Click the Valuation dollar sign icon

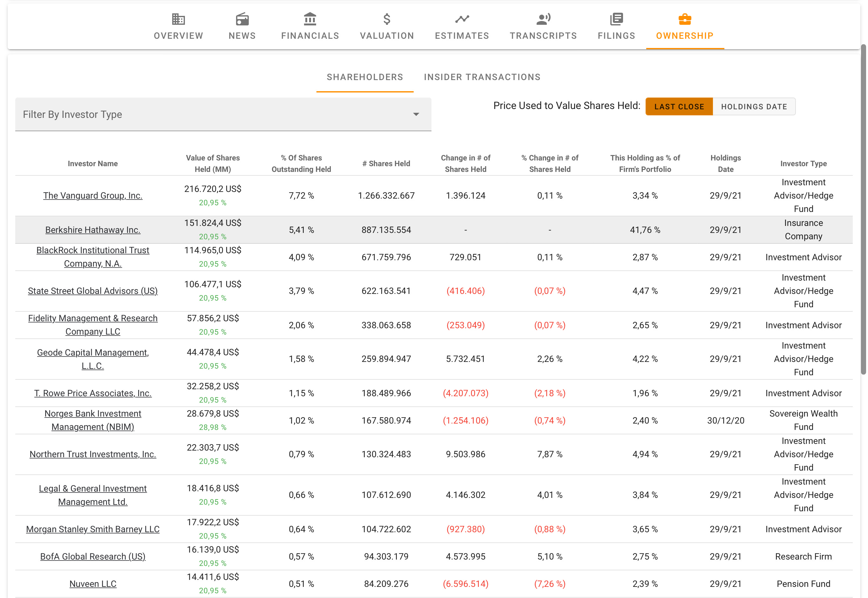[387, 19]
